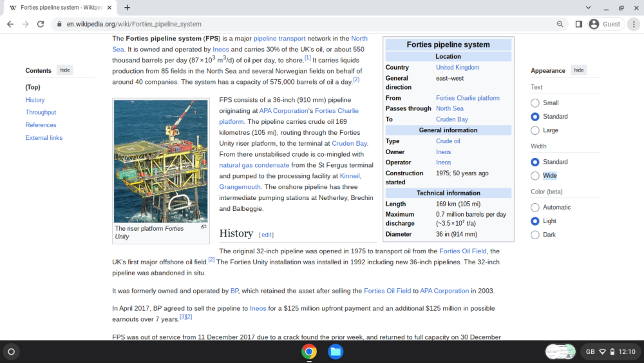
Task: Open Kinneil link
Action: [x=350, y=176]
